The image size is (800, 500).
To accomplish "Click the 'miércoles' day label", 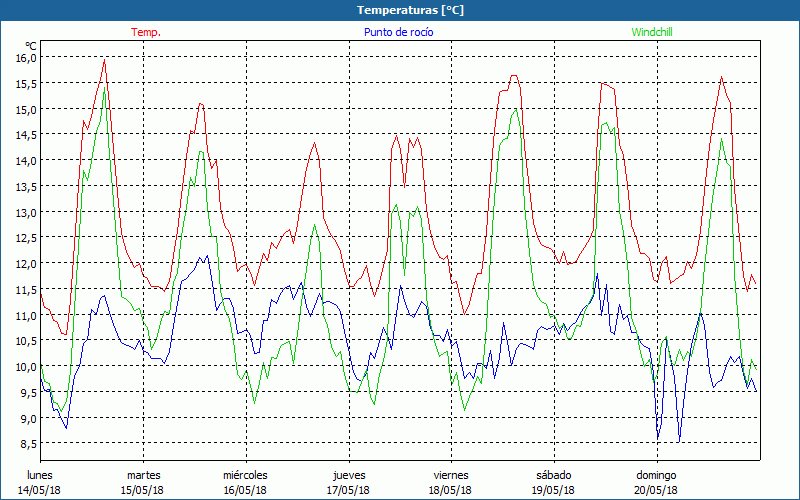I will coord(245,475).
